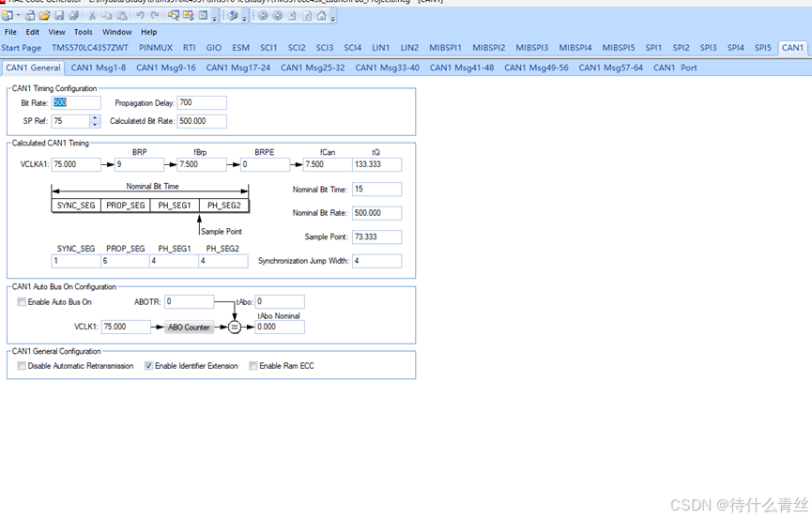
Task: Uncheck Enable Identifier Extension checkbox
Action: point(148,366)
